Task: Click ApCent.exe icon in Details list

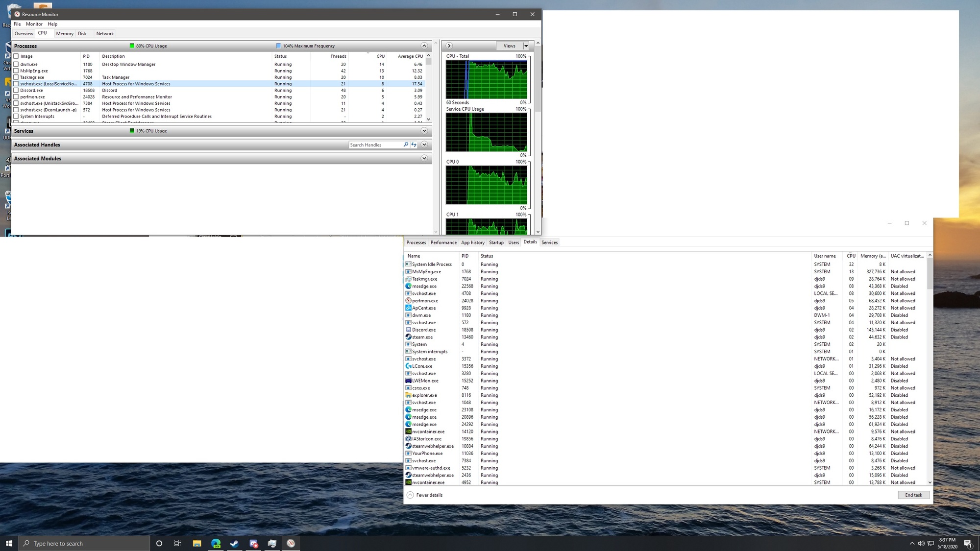Action: tap(408, 308)
